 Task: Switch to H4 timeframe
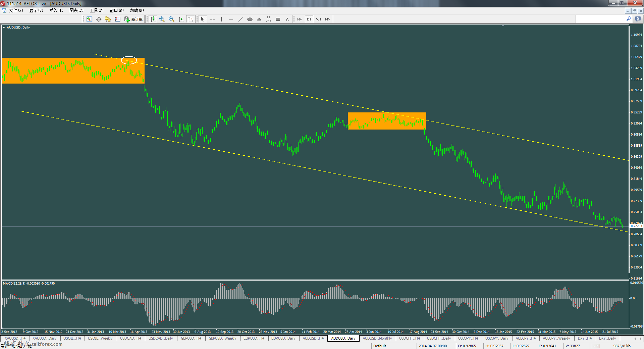tap(299, 19)
